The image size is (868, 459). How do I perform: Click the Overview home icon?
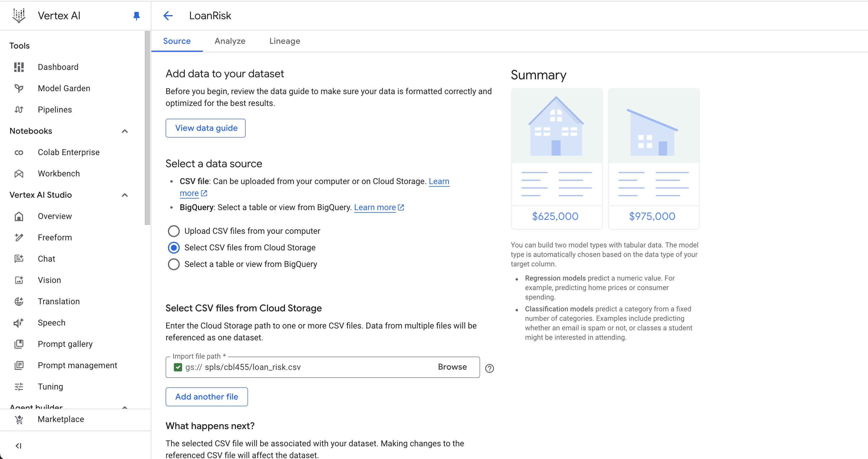click(x=19, y=216)
